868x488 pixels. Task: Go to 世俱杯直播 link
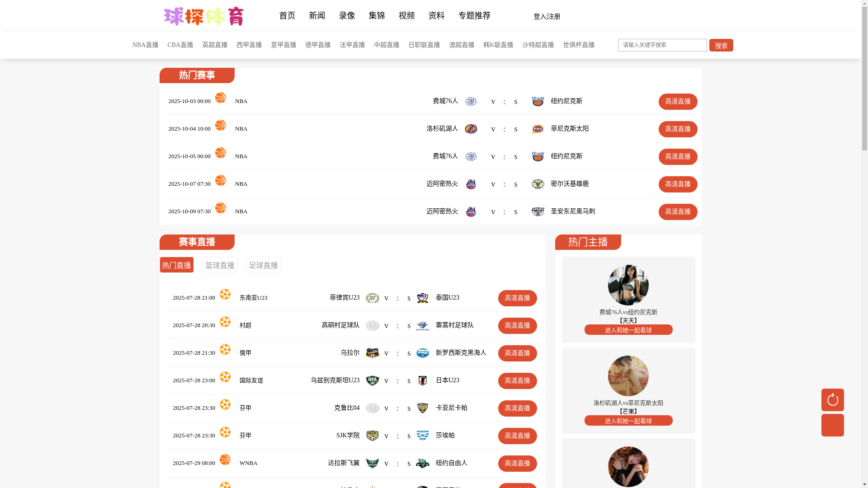tap(579, 45)
